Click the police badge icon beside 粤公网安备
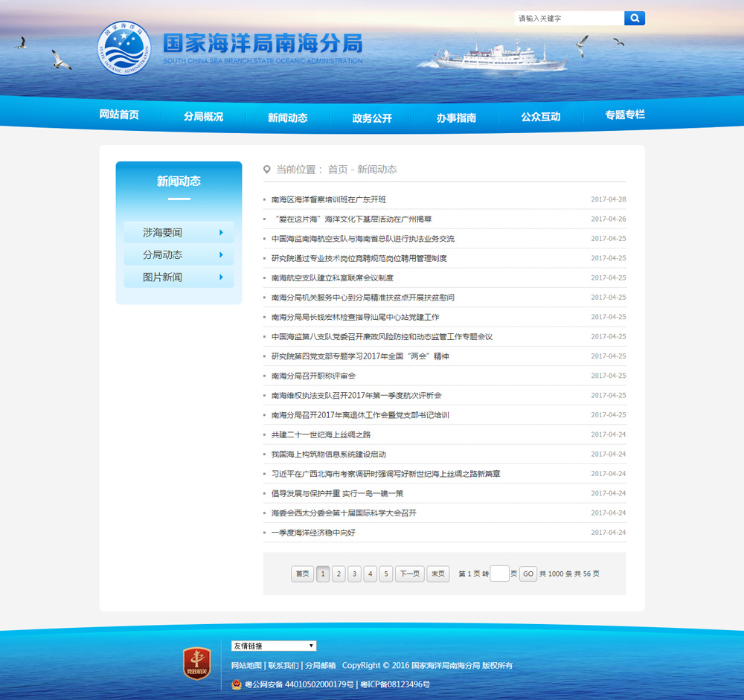 click(x=237, y=684)
